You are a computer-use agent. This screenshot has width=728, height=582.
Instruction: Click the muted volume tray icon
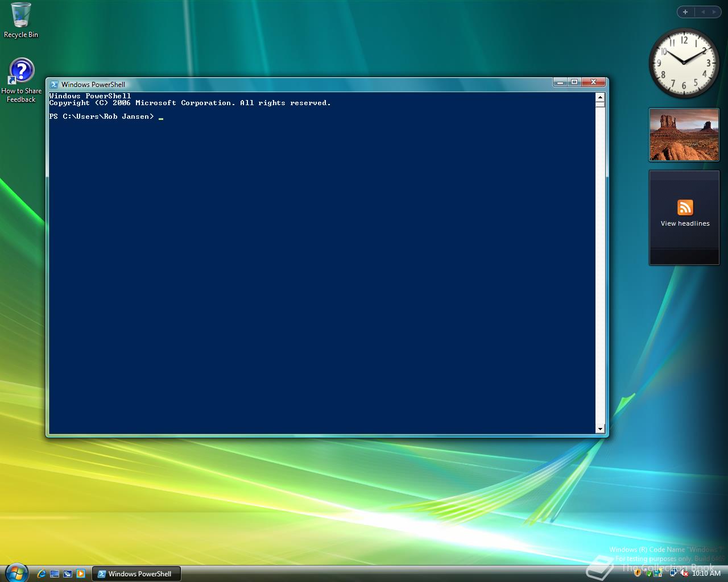tap(684, 573)
